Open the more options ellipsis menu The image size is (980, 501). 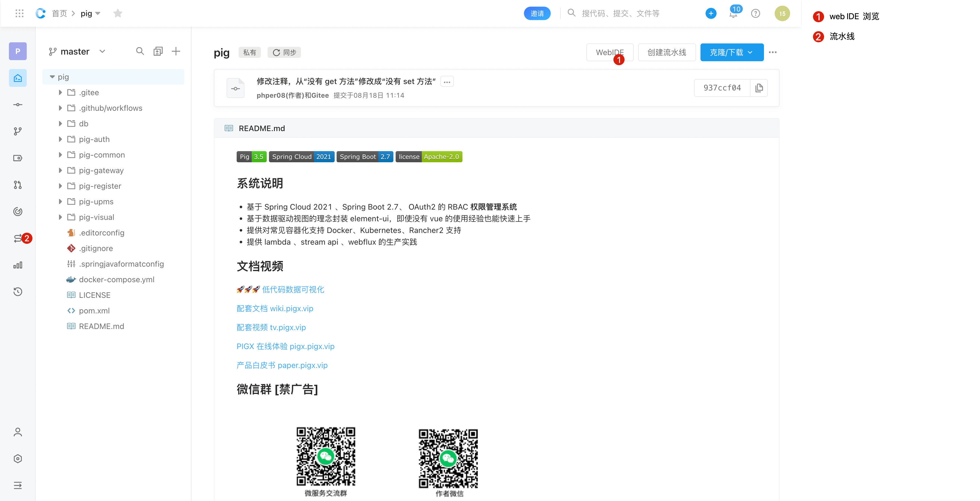coord(772,52)
